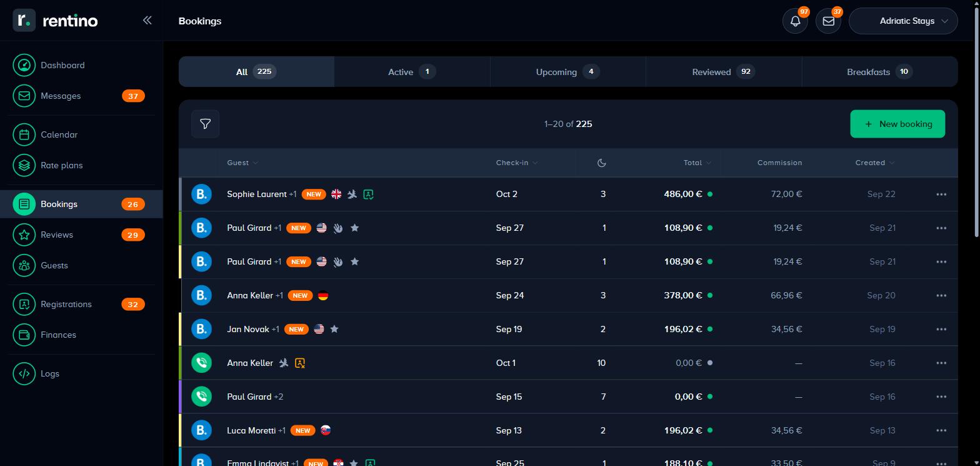The image size is (980, 466).
Task: Click the New booking button
Action: [897, 124]
